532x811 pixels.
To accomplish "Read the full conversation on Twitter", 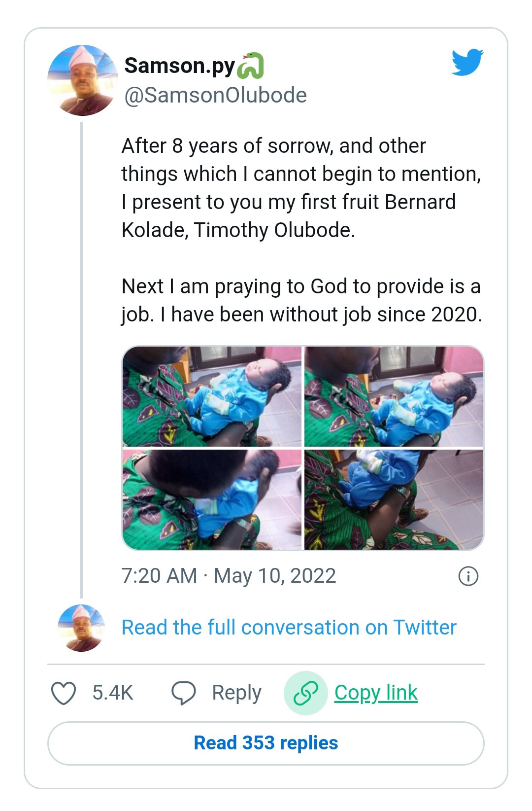I will (289, 628).
